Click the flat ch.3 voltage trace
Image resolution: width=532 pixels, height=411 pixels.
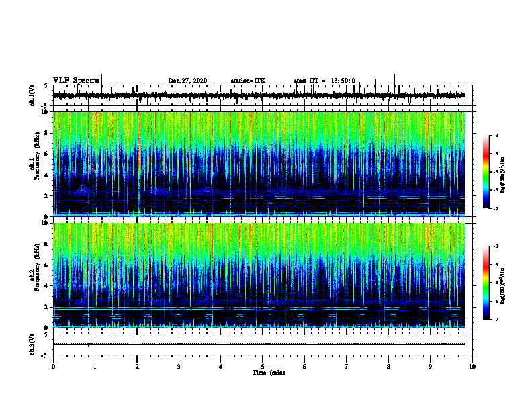point(259,345)
